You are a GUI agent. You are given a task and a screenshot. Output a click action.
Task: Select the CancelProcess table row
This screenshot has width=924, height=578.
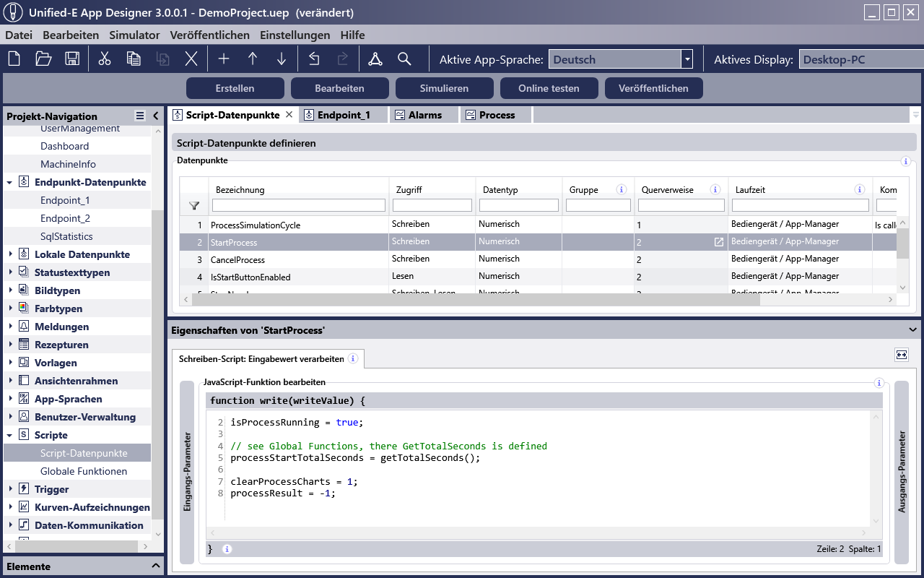click(538, 259)
